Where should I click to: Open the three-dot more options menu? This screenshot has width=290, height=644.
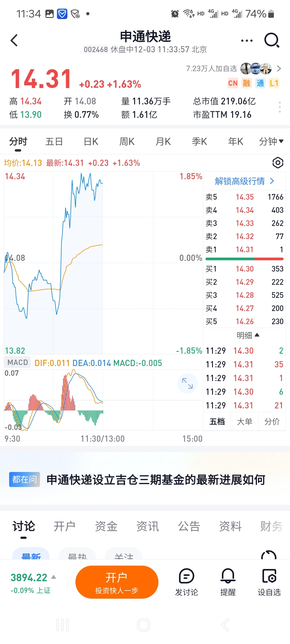click(247, 41)
